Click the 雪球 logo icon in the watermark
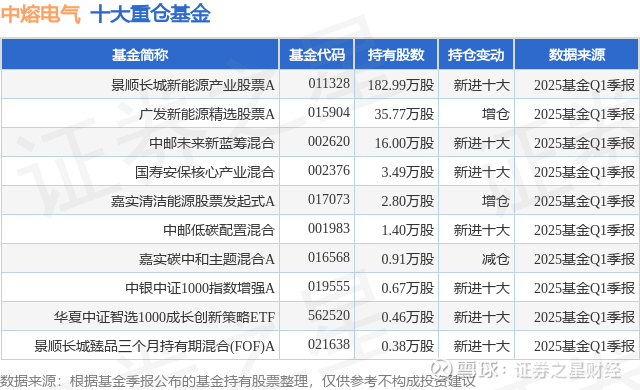The height and width of the screenshot is (390, 640). (x=442, y=370)
